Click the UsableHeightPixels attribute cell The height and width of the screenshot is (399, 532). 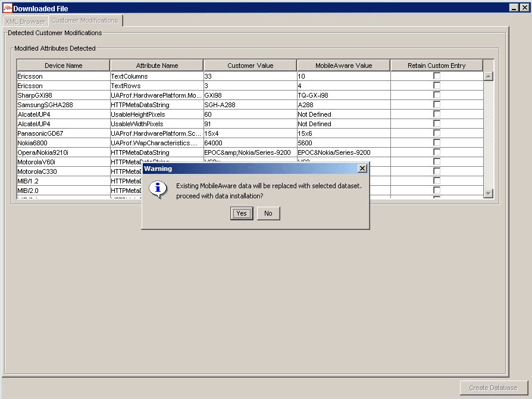click(x=157, y=114)
